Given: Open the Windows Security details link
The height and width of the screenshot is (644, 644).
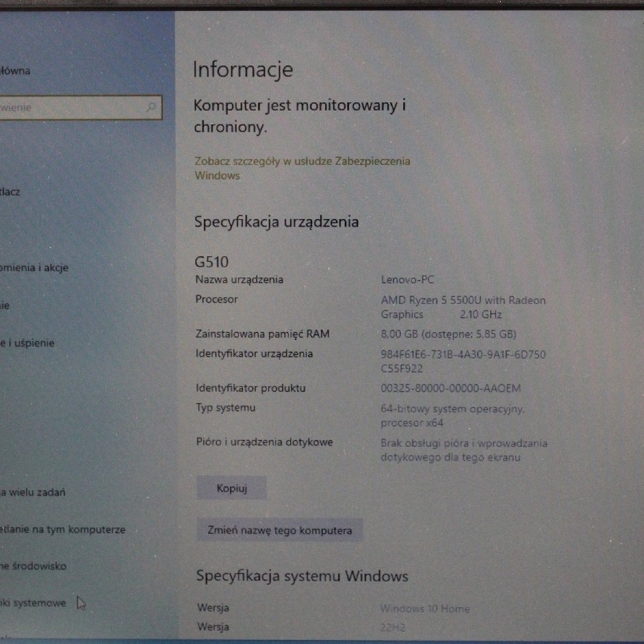Looking at the screenshot, I should (302, 168).
